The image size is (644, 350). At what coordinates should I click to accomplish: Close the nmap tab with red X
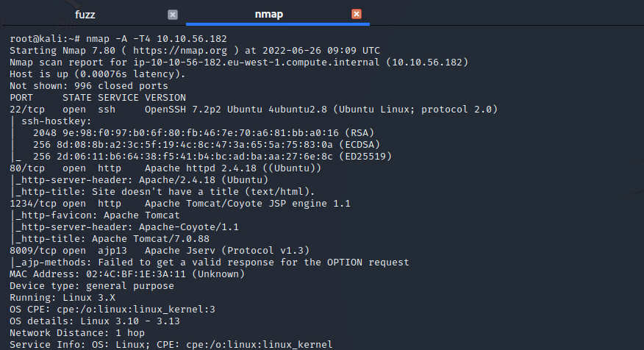tap(357, 14)
